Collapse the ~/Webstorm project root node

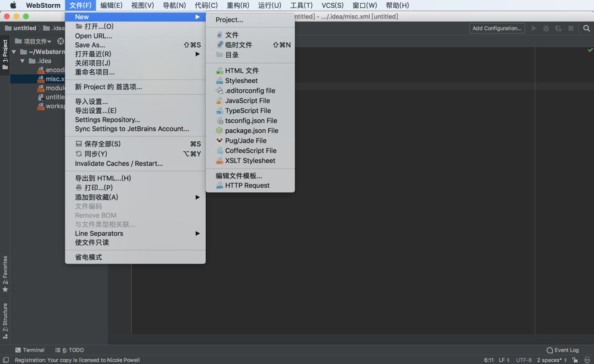(x=14, y=52)
